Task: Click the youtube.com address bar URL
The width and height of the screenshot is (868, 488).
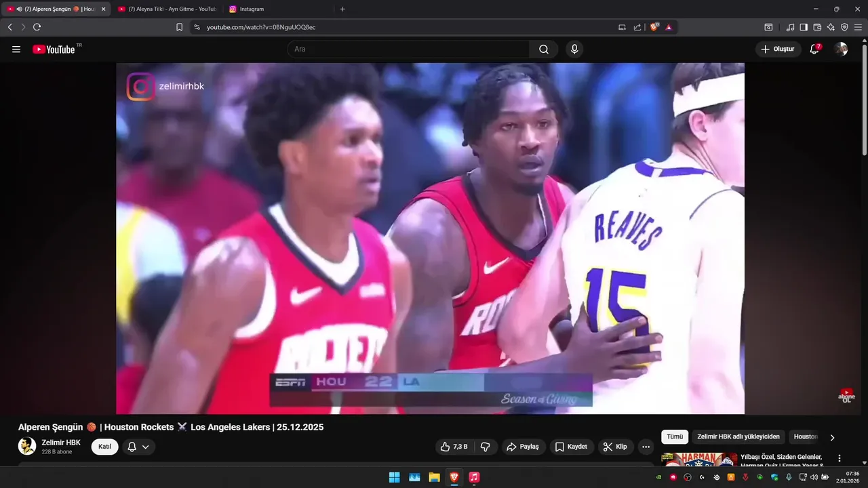Action: tap(261, 27)
